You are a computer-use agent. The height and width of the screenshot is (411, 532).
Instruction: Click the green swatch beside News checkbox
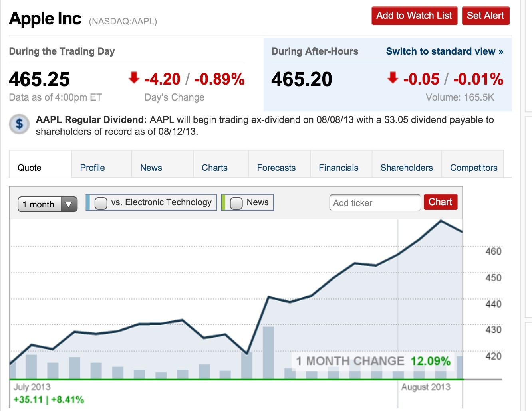[223, 202]
